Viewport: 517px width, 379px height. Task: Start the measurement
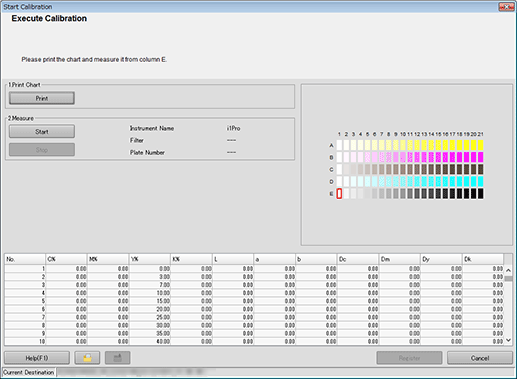coord(42,132)
